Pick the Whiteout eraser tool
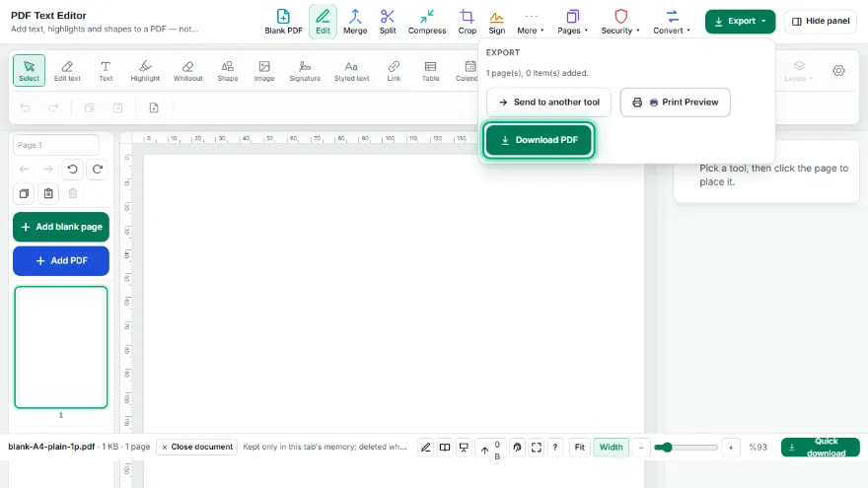The width and height of the screenshot is (868, 488). coord(187,71)
